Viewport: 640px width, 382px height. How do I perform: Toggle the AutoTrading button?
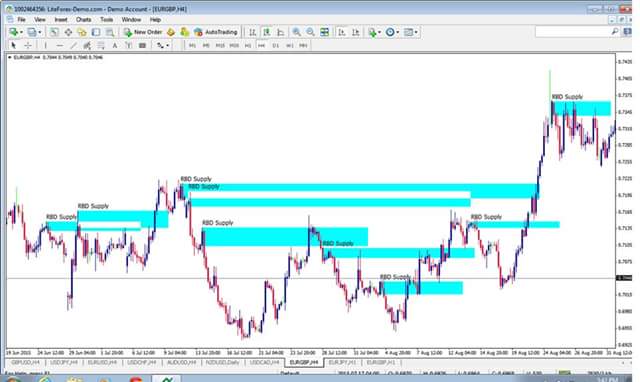[216, 32]
